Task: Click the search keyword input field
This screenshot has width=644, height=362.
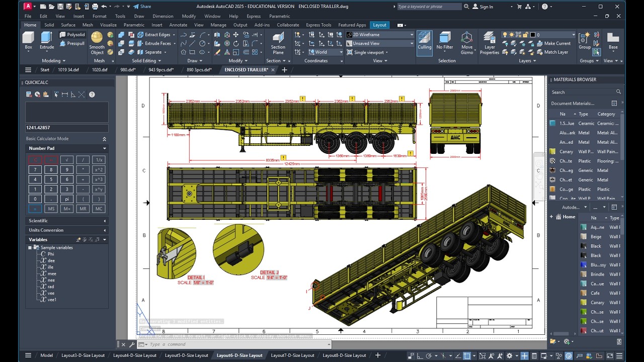Action: click(429, 7)
